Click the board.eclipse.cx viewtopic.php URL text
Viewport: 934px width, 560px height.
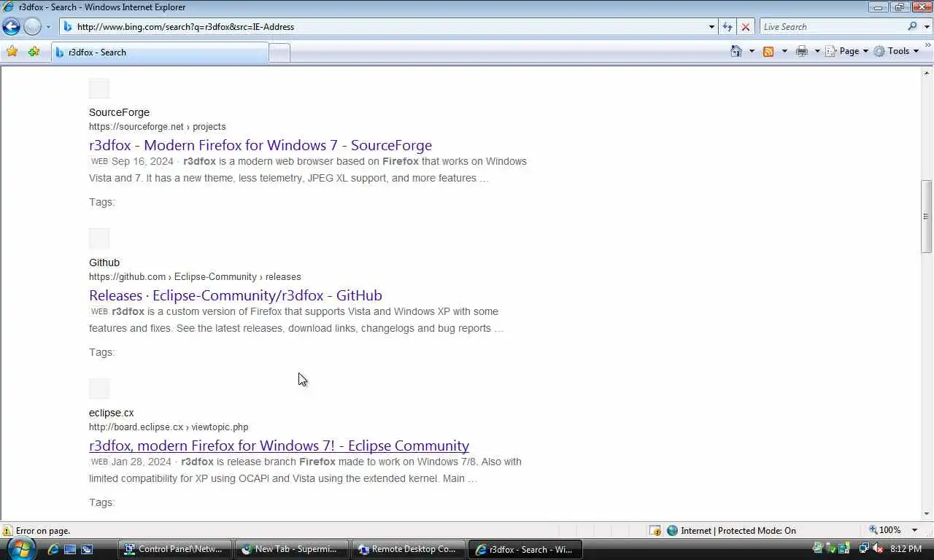coord(169,427)
